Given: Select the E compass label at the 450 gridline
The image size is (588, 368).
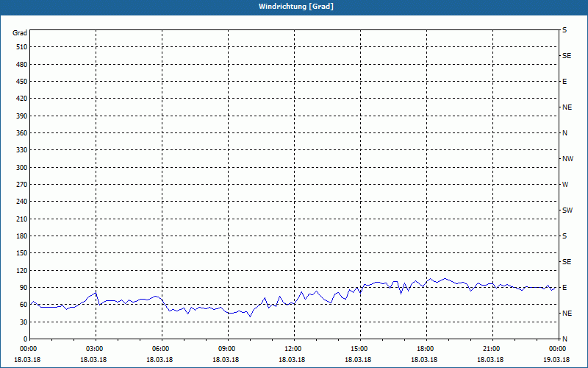Looking at the screenshot, I should (x=564, y=82).
